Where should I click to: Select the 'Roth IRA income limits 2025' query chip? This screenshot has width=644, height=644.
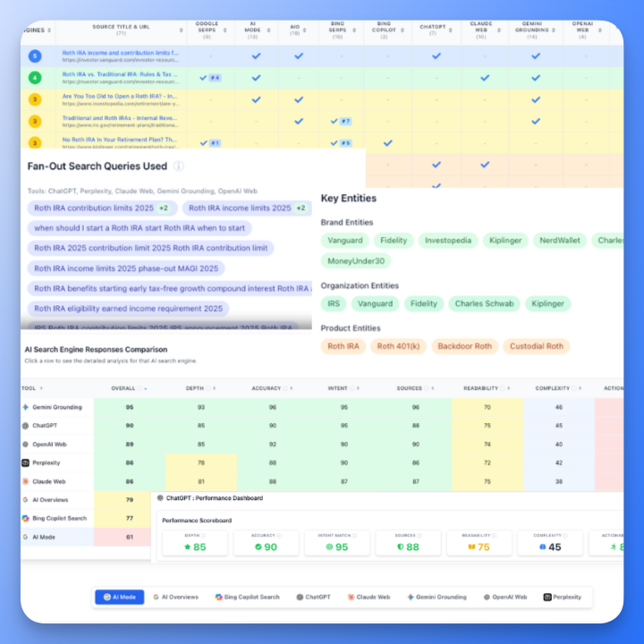click(x=247, y=208)
